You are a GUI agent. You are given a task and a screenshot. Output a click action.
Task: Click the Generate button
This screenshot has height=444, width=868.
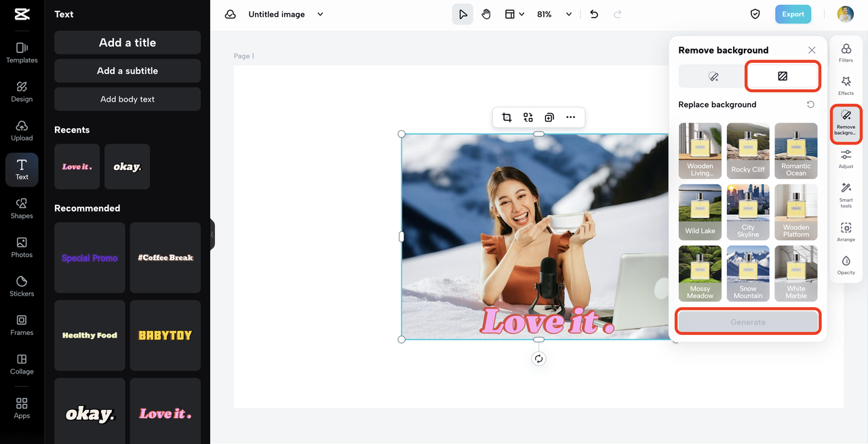tap(748, 322)
